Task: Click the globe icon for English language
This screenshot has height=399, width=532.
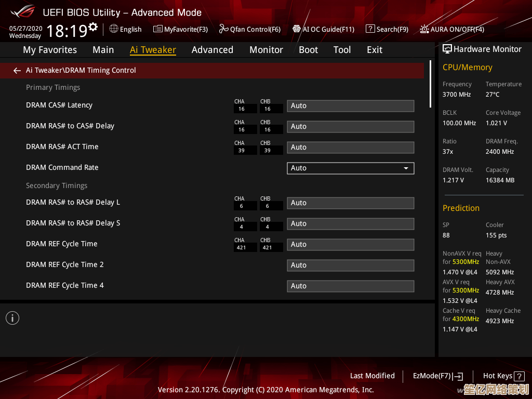Action: (x=114, y=29)
